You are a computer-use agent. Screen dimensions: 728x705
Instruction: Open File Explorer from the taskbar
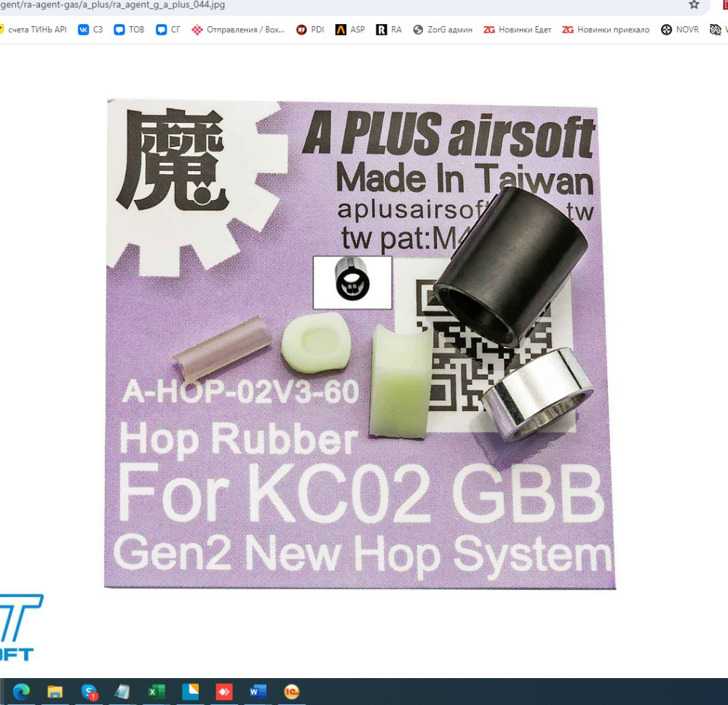click(x=55, y=692)
